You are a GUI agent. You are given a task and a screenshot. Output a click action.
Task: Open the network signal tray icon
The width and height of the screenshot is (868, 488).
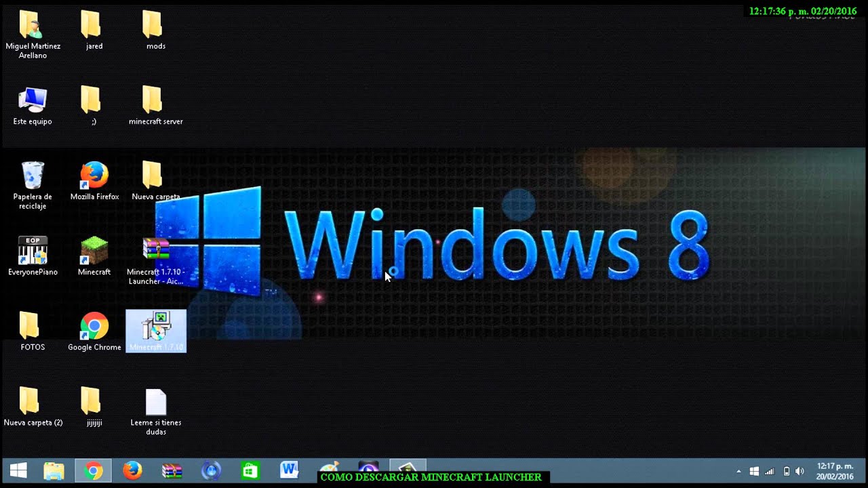(x=770, y=472)
